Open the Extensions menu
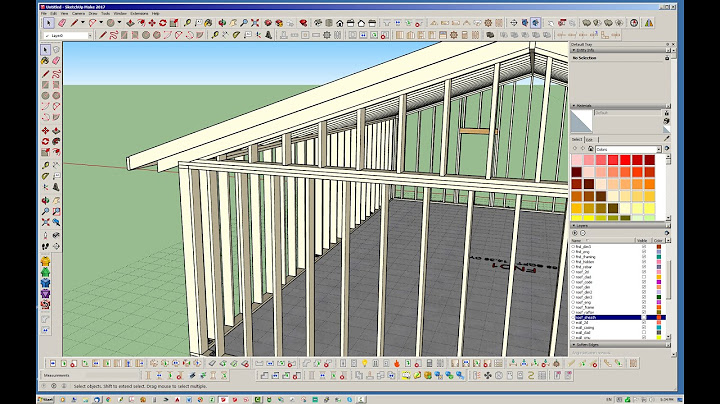Image resolution: width=720 pixels, height=404 pixels. click(139, 14)
